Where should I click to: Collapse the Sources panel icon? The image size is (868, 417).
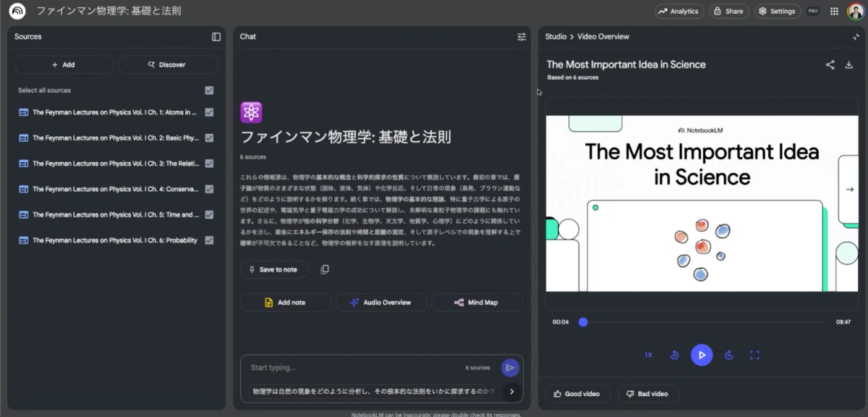(x=216, y=37)
